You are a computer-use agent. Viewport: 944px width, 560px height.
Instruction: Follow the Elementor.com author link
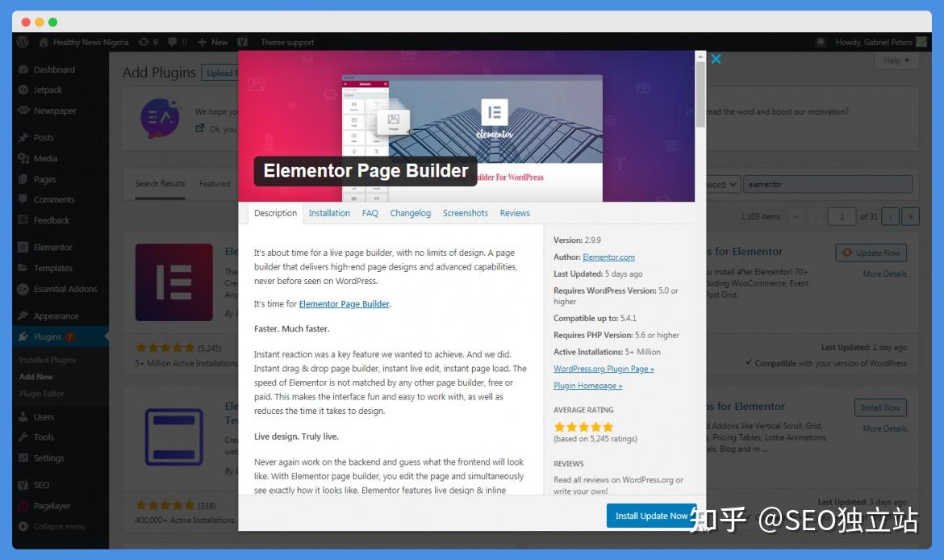tap(608, 257)
